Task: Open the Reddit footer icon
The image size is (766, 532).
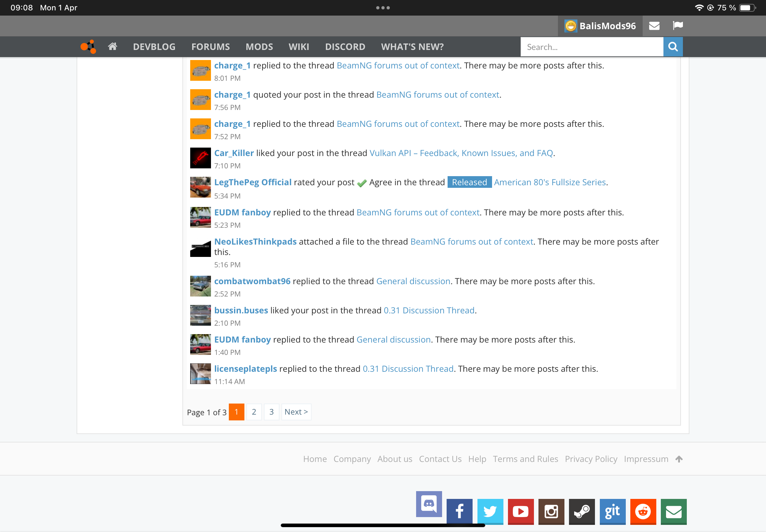Action: [x=643, y=512]
